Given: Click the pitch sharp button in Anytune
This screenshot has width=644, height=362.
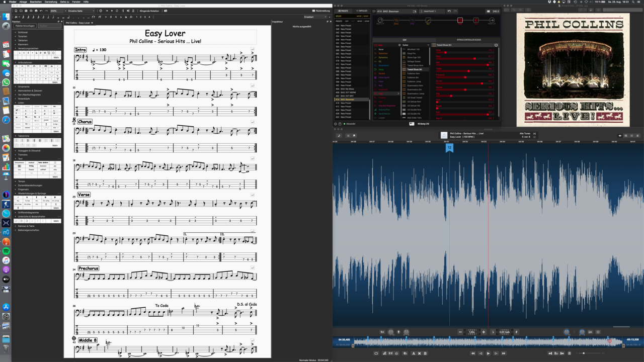Looking at the screenshot, I should pyautogui.click(x=516, y=332).
